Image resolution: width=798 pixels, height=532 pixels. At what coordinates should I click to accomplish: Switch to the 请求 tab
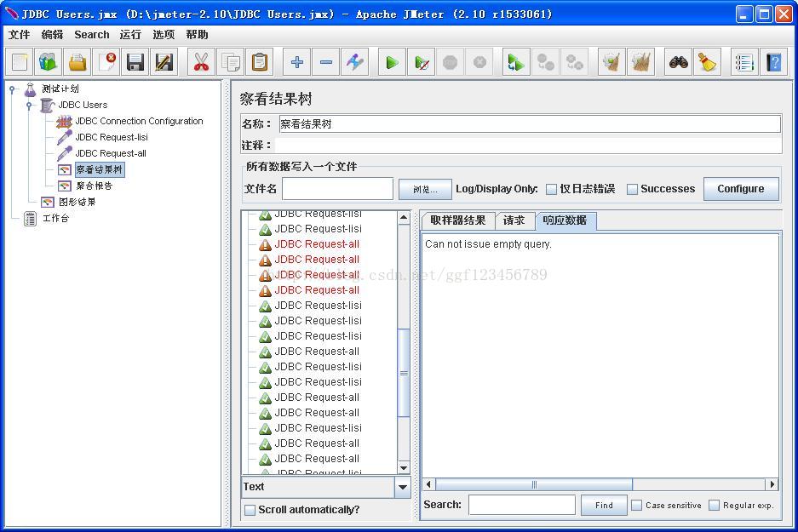point(514,220)
